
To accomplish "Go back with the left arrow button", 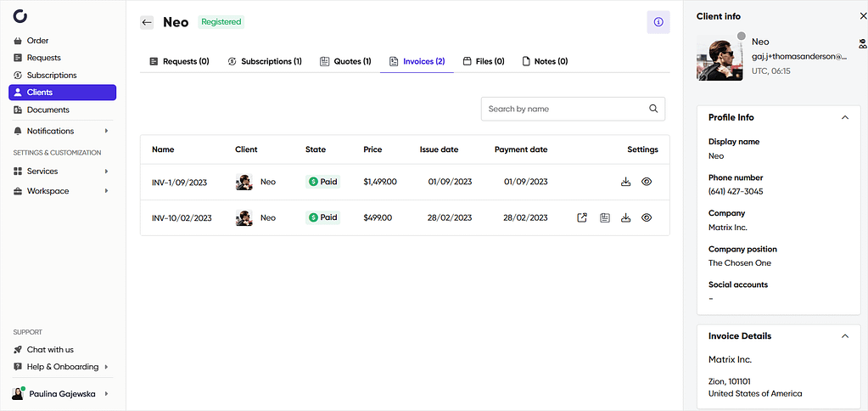I will (x=147, y=22).
